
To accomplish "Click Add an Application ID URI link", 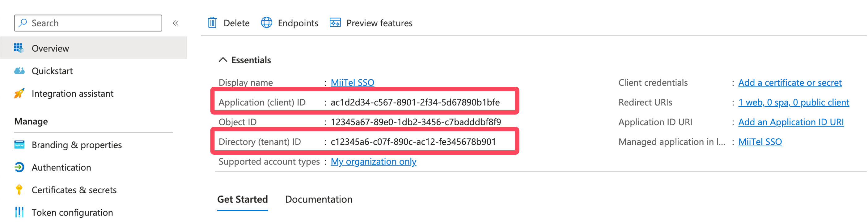I will [x=790, y=122].
